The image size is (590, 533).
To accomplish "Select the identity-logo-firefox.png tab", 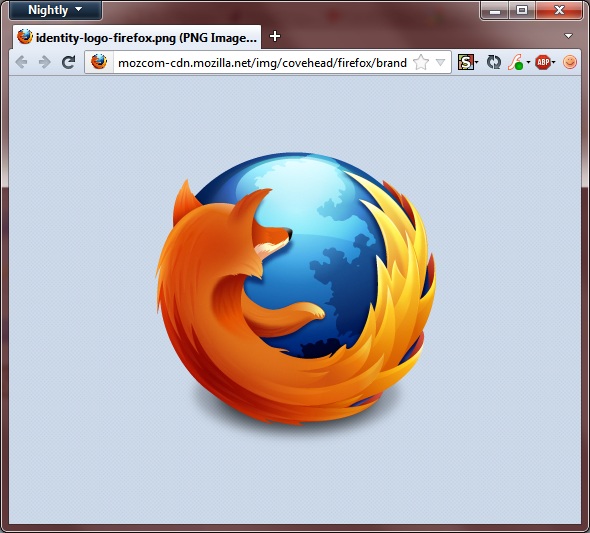I will (137, 37).
